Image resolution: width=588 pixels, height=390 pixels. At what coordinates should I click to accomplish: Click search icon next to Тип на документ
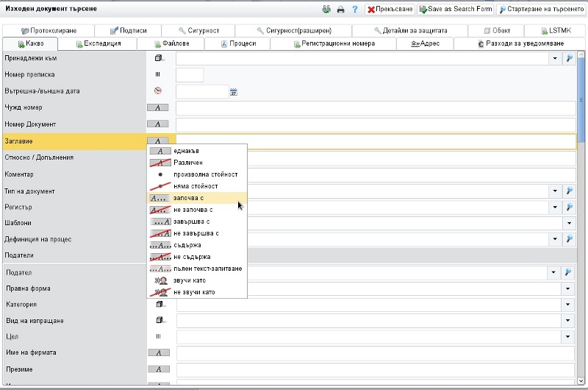569,191
